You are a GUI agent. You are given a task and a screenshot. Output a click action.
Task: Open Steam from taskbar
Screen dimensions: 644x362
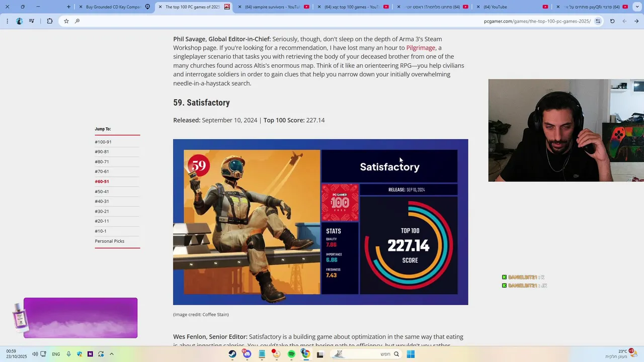[x=232, y=354]
